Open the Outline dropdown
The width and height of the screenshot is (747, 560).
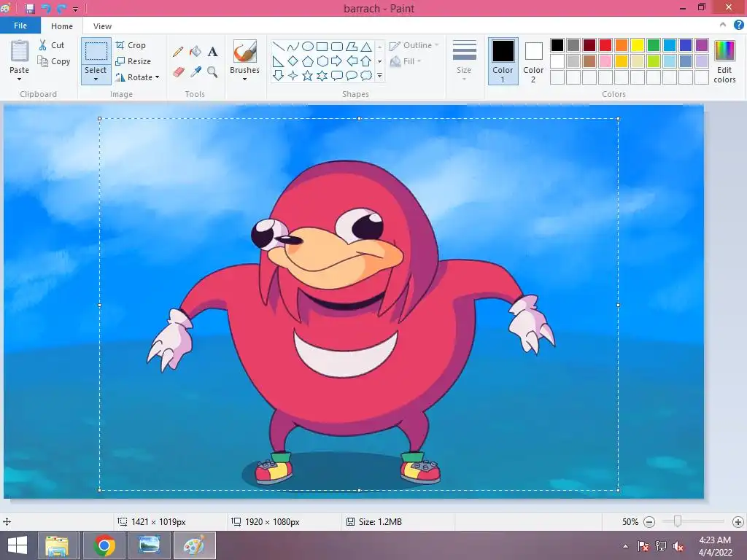(x=414, y=45)
